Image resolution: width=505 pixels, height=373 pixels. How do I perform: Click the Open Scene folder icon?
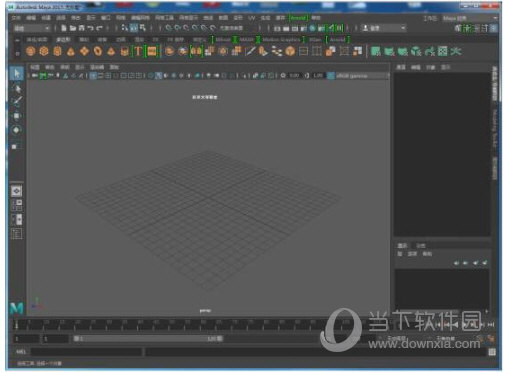pyautogui.click(x=73, y=28)
